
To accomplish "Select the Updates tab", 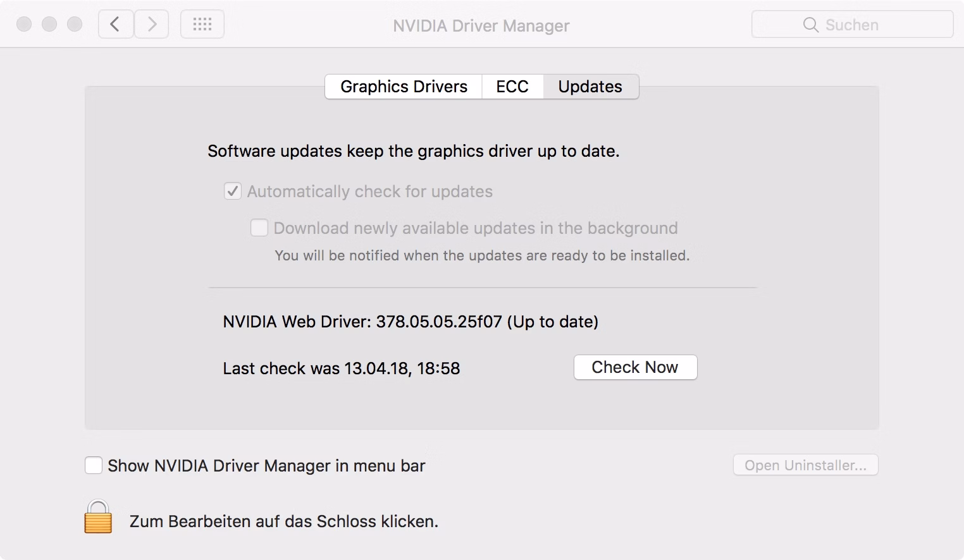I will point(590,87).
